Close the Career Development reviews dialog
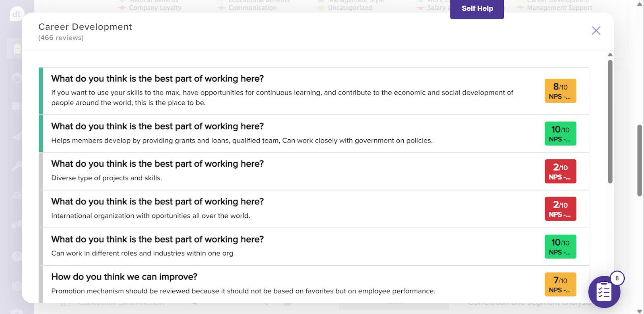The image size is (644, 314). point(596,31)
